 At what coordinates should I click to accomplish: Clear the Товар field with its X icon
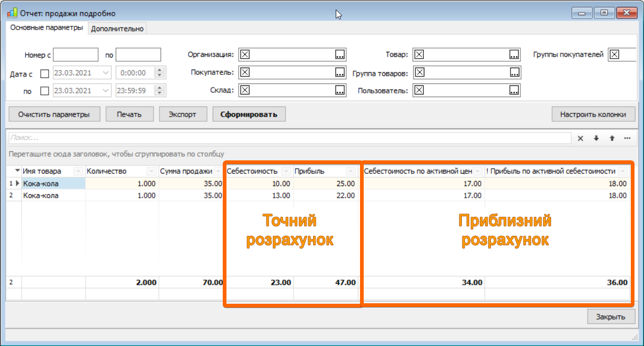click(419, 54)
